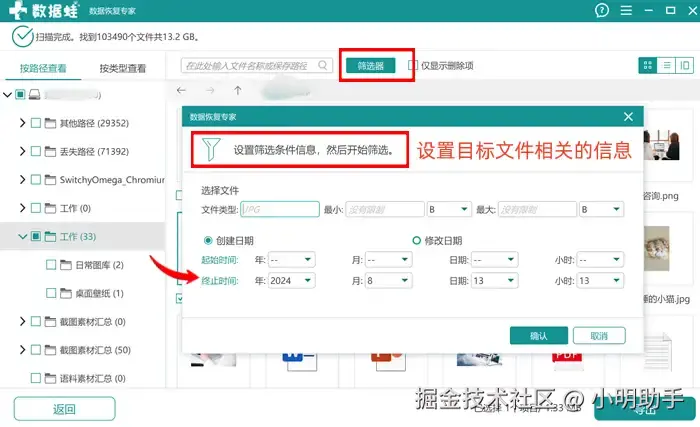Expand the 丢失路径 (71392) tree node

(22, 151)
